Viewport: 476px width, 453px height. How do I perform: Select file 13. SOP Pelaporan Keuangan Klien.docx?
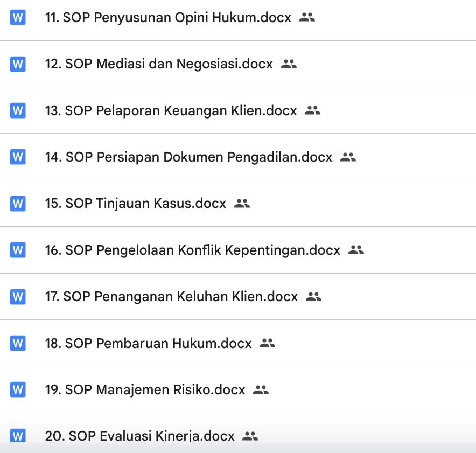click(x=171, y=111)
